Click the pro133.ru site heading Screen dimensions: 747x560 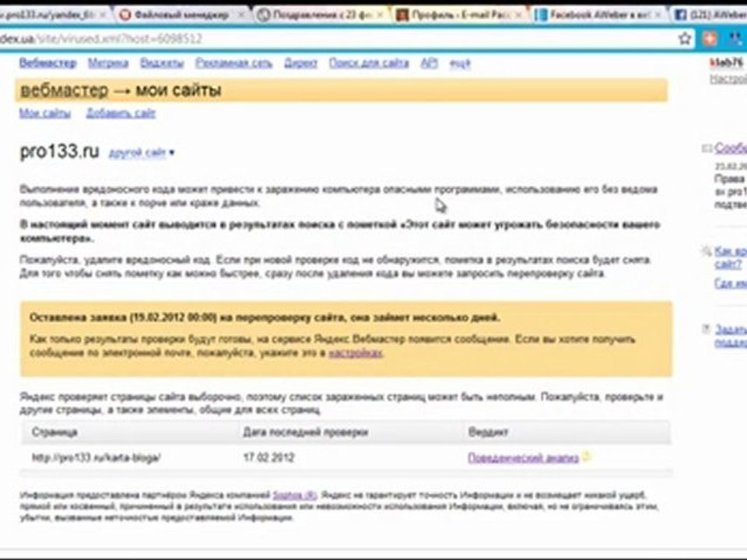60,152
